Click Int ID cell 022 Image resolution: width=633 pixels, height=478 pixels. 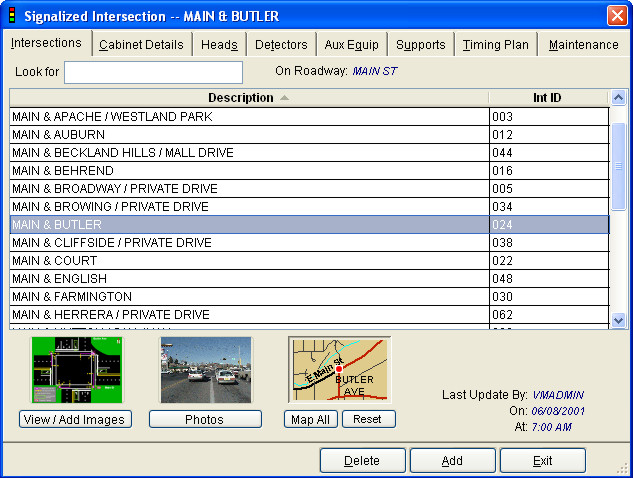tap(549, 260)
